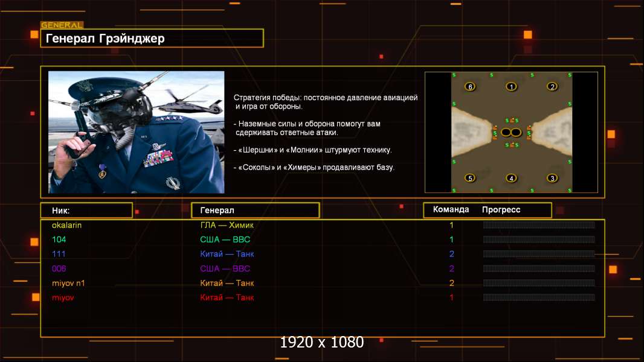Viewport: 644px width, 362px height.
Task: Click the Генерал column header
Action: tap(255, 210)
